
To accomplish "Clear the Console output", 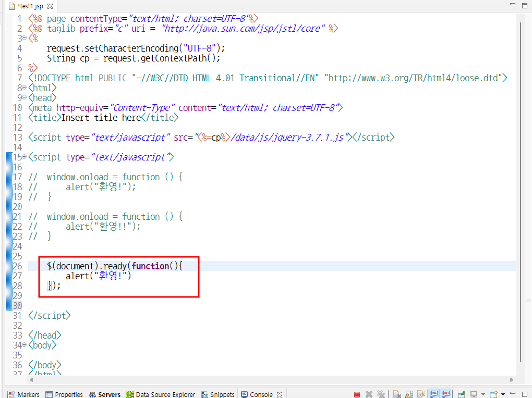I will (x=397, y=394).
